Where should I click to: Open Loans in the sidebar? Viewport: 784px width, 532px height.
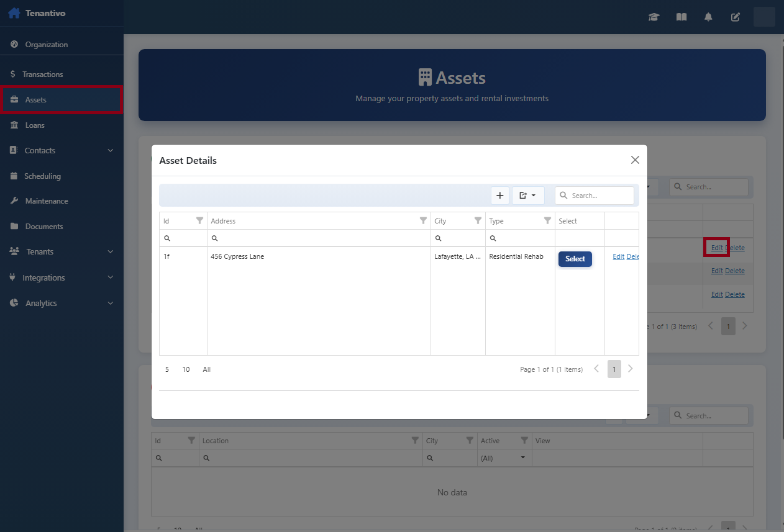(62, 125)
